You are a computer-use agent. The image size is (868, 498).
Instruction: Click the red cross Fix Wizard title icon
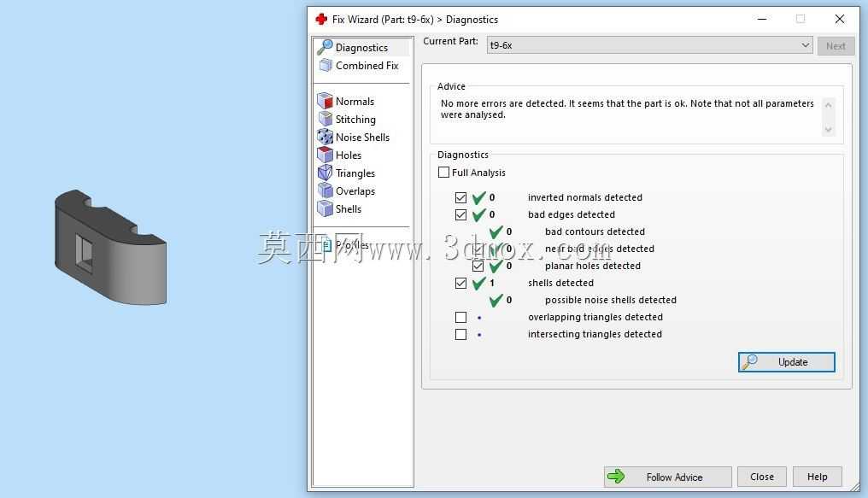point(321,20)
